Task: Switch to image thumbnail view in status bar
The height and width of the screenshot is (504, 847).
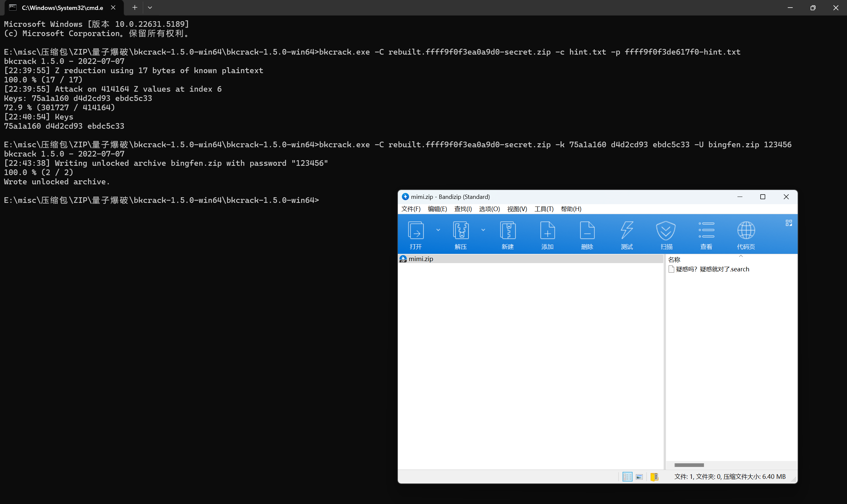Action: point(639,477)
